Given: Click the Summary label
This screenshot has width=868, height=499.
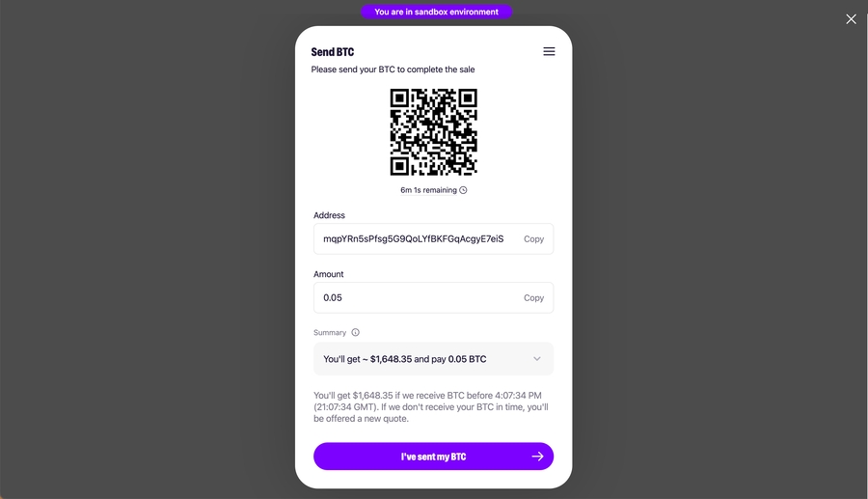Looking at the screenshot, I should (x=330, y=332).
